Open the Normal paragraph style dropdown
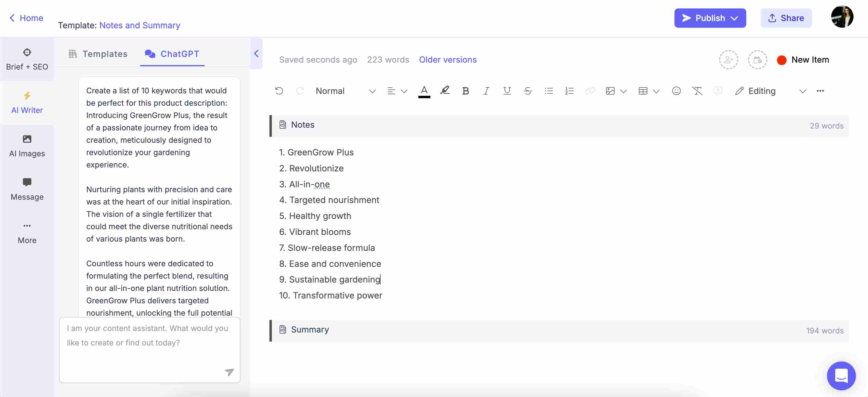 [x=346, y=91]
